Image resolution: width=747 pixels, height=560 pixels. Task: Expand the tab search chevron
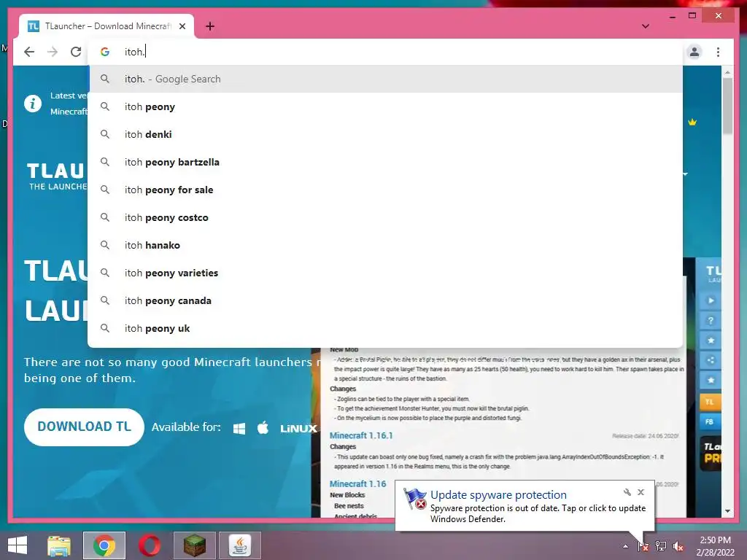pos(646,26)
